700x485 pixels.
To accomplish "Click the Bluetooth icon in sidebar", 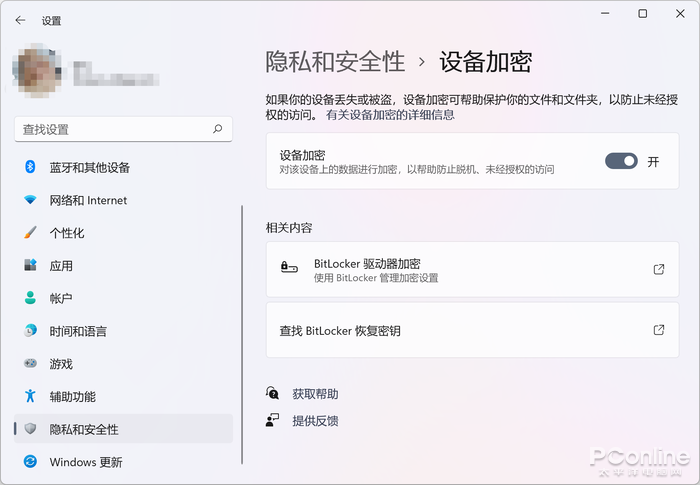I will click(x=30, y=167).
